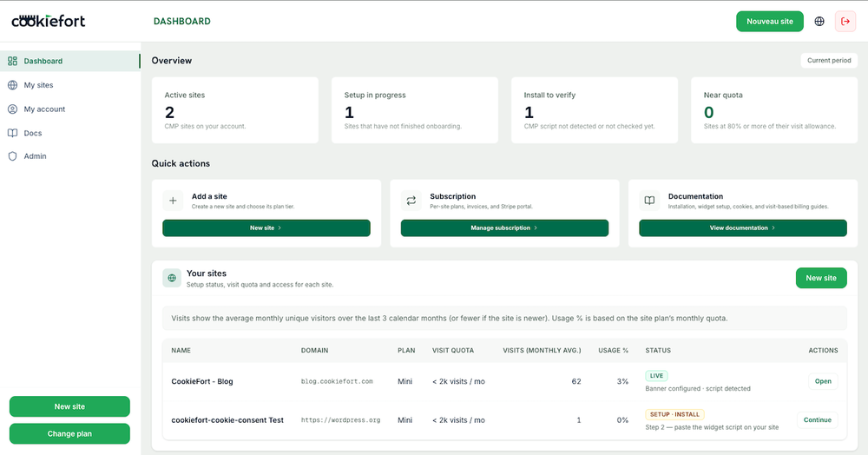This screenshot has height=455, width=868.
Task: Click the Banner configured · script detected text
Action: coord(698,389)
